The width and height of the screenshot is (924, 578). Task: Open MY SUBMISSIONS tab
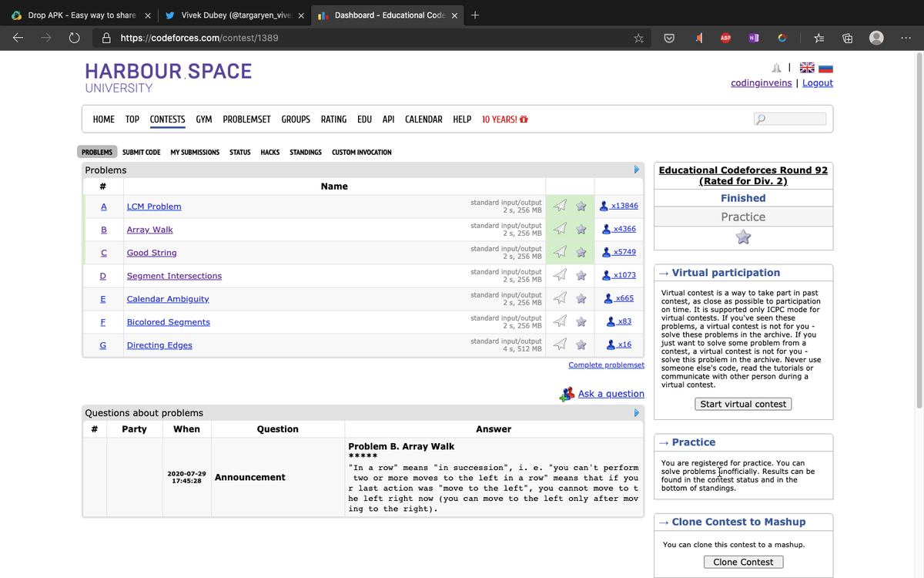pyautogui.click(x=195, y=152)
